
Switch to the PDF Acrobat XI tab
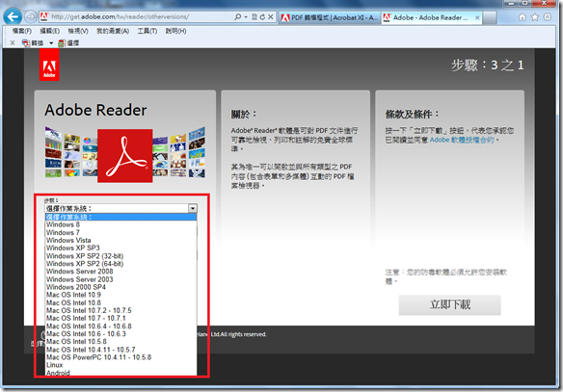tap(330, 17)
